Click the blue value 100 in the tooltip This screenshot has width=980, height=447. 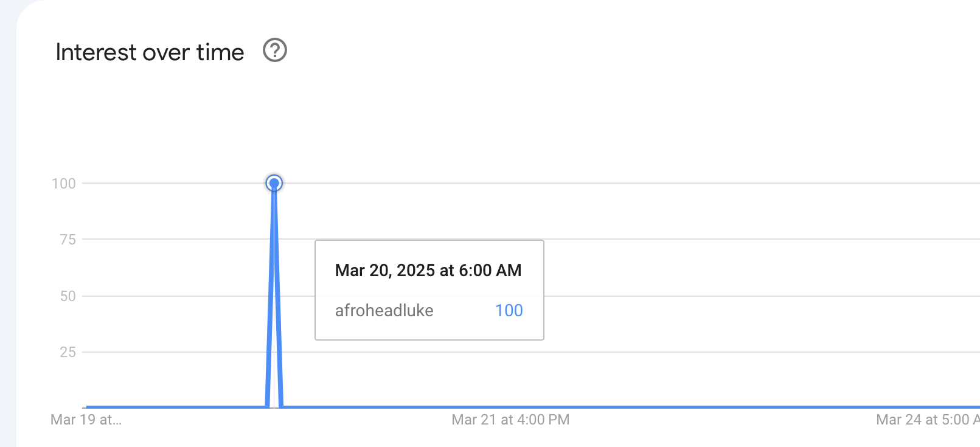[x=509, y=311]
